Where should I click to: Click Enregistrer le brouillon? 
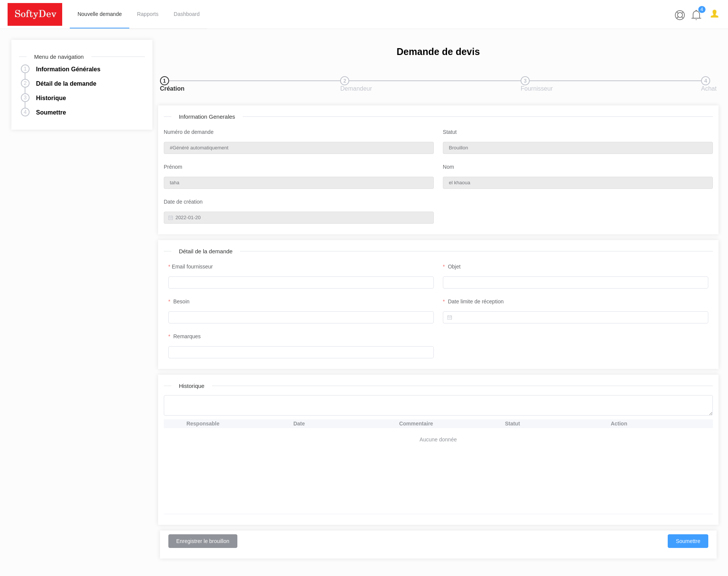click(x=202, y=541)
